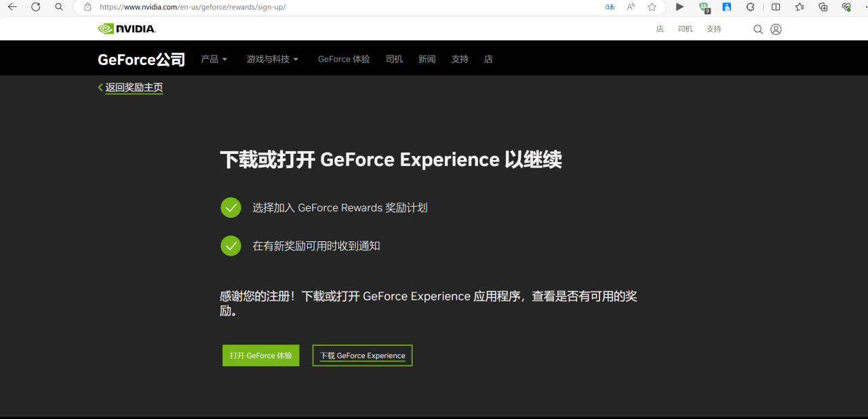Open 店 in the GeForce navigation bar

(488, 59)
